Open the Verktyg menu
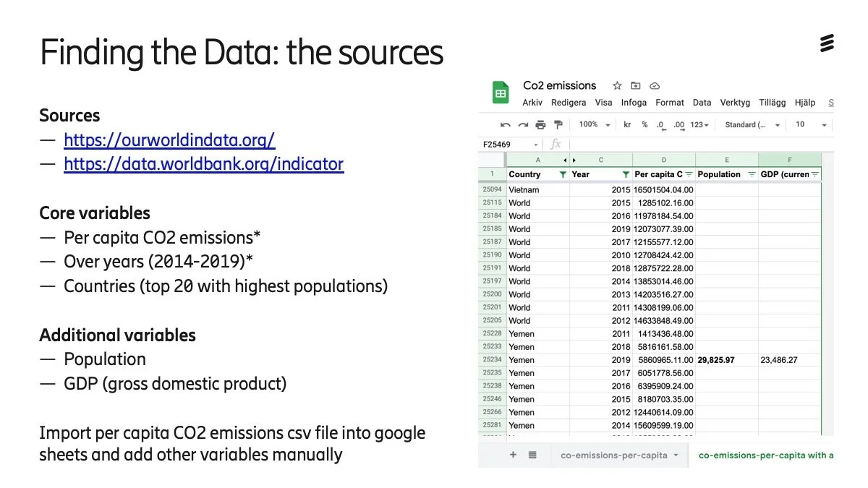 735,103
